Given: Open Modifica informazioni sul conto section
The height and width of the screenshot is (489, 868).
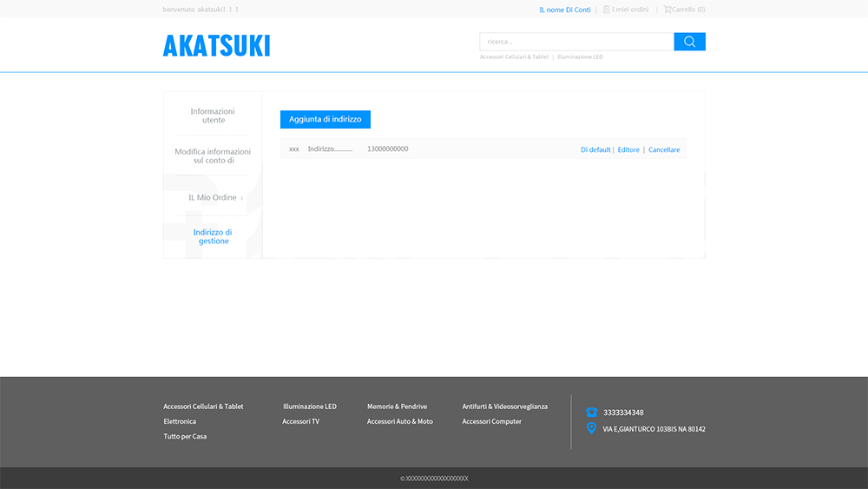Looking at the screenshot, I should (213, 156).
